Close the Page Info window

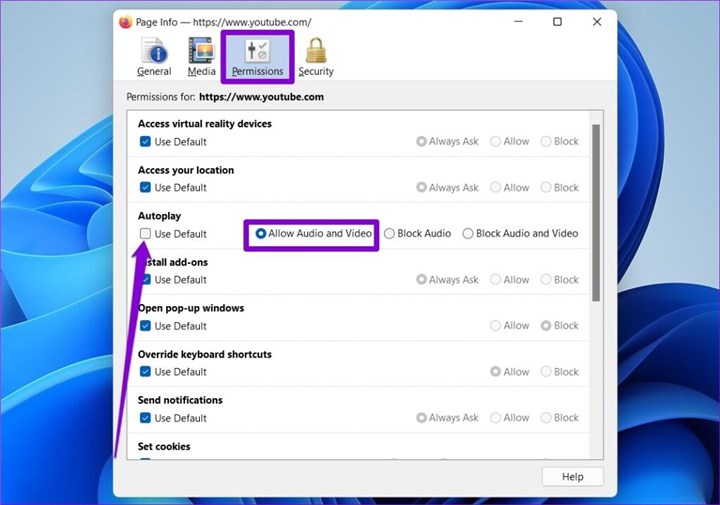(x=597, y=22)
